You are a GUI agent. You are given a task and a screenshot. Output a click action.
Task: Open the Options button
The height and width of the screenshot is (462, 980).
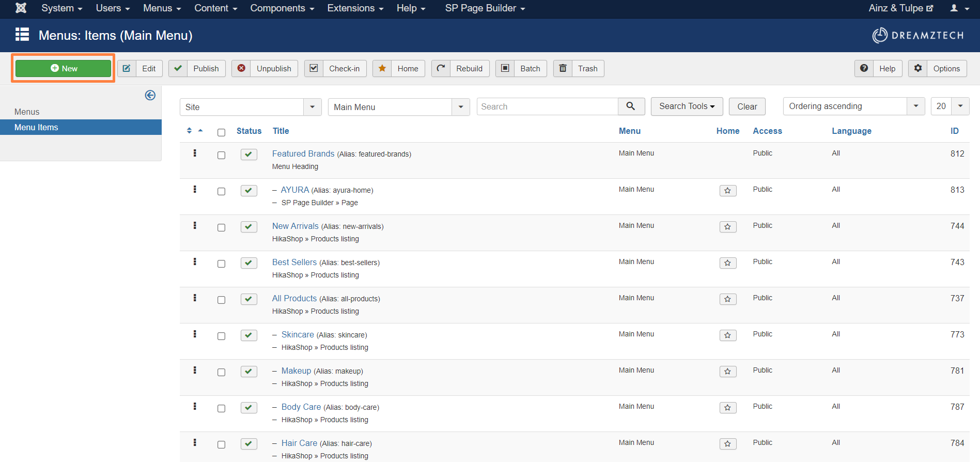point(938,68)
